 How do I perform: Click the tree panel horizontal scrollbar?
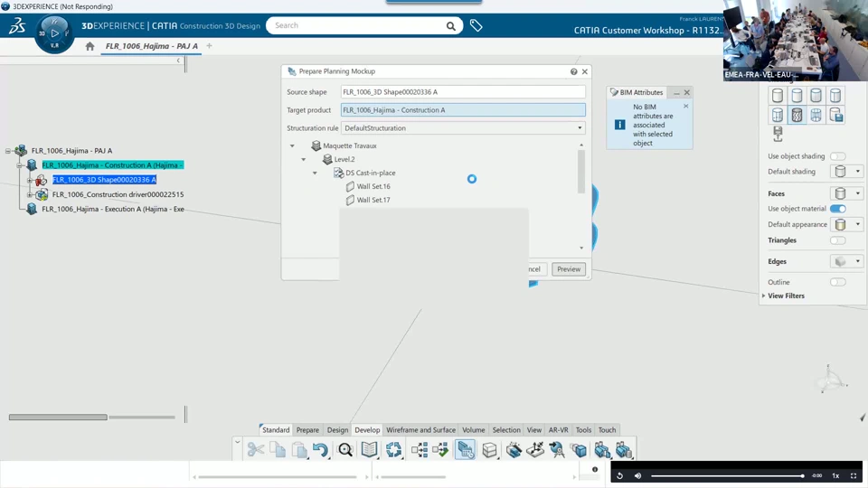[x=58, y=418]
